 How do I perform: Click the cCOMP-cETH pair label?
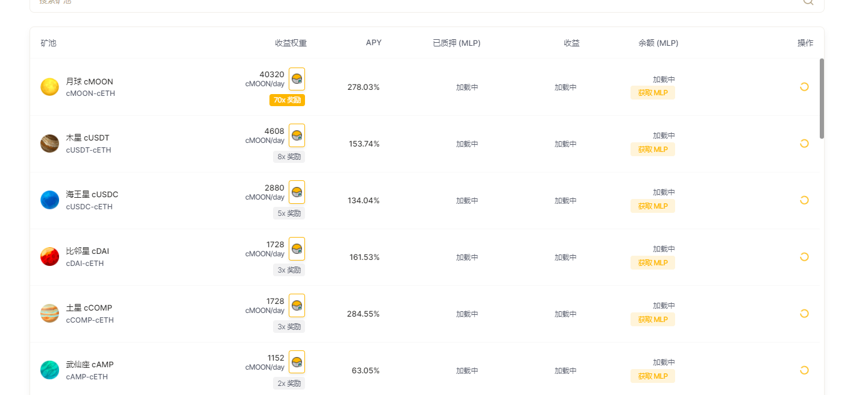click(x=90, y=320)
